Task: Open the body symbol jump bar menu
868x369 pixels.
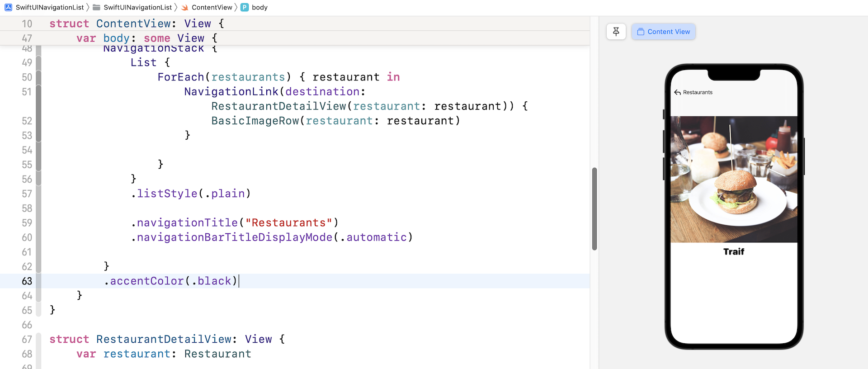Action: point(259,7)
